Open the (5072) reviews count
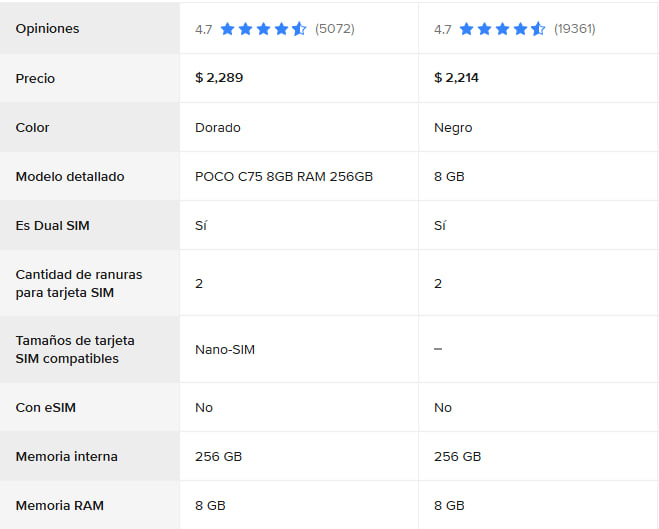Screen dimensions: 659x529 click(x=335, y=29)
